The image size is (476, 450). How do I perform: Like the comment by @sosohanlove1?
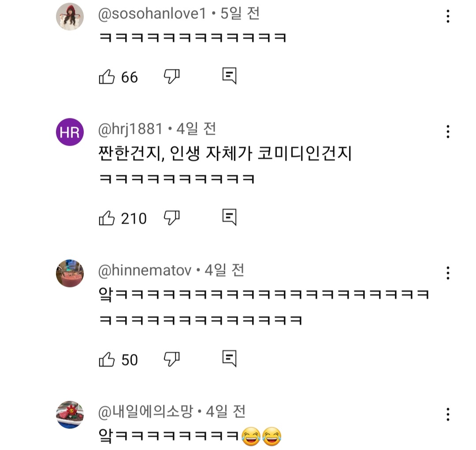point(107,77)
